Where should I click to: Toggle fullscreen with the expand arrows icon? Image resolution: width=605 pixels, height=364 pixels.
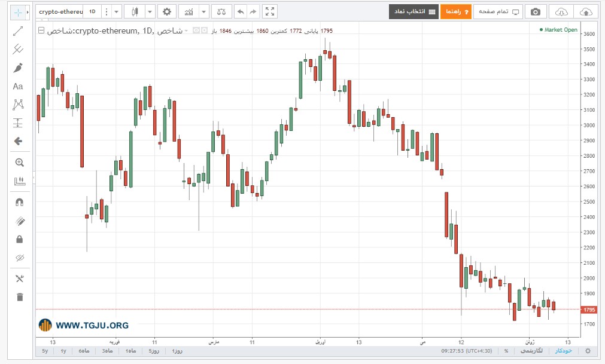270,11
